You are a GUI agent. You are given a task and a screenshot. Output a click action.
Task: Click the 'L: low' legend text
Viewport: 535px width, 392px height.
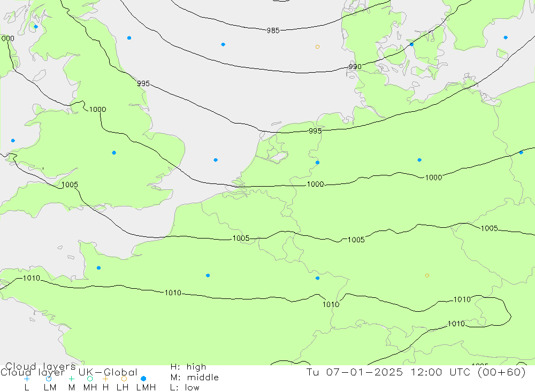[x=185, y=388]
